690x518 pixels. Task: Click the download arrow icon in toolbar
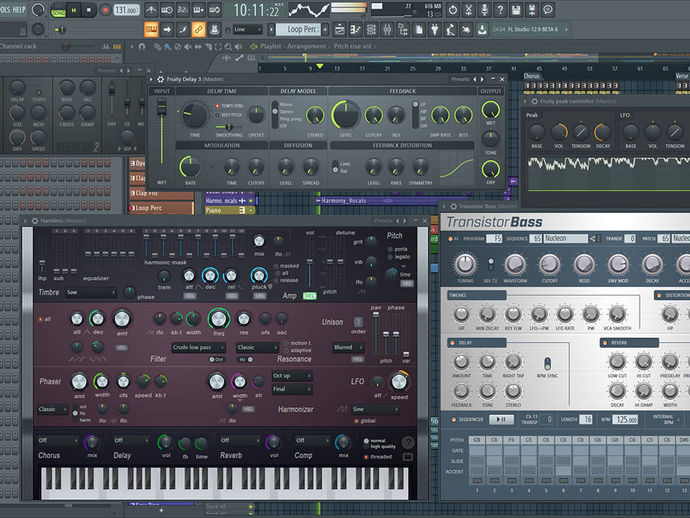pos(482,29)
